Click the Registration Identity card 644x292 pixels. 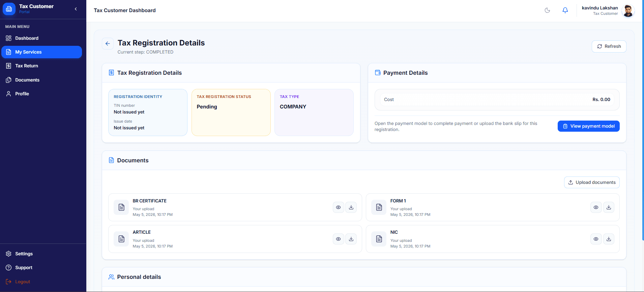click(x=148, y=112)
